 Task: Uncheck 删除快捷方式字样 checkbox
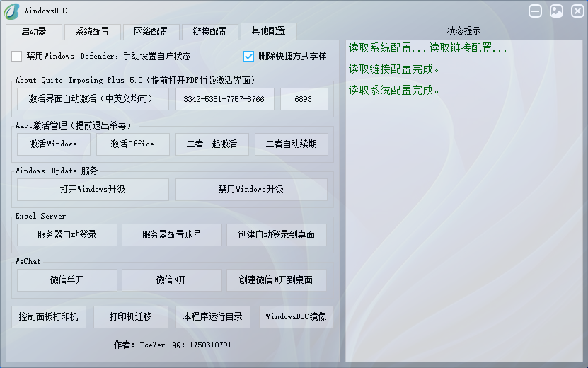(x=248, y=57)
